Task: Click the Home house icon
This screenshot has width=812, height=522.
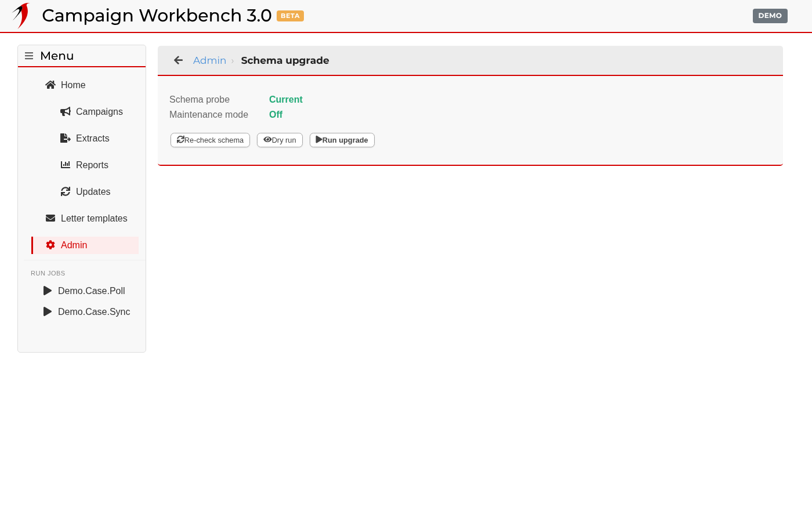Action: (x=50, y=85)
